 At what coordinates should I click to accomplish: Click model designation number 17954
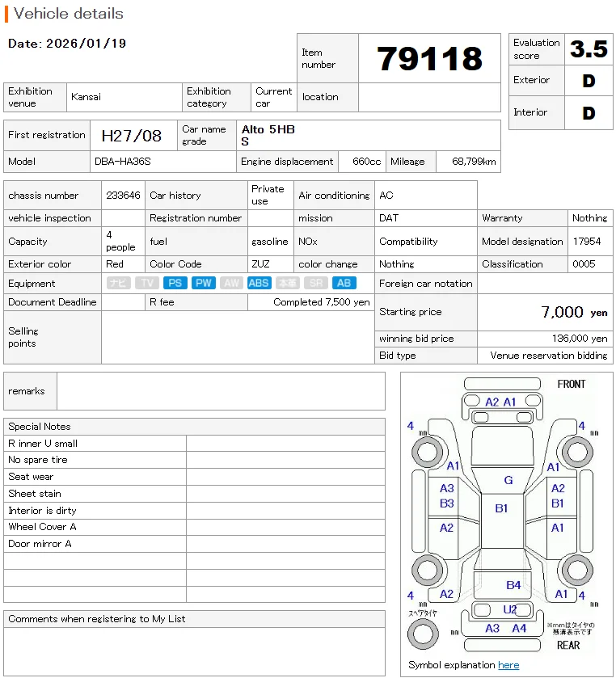(587, 242)
